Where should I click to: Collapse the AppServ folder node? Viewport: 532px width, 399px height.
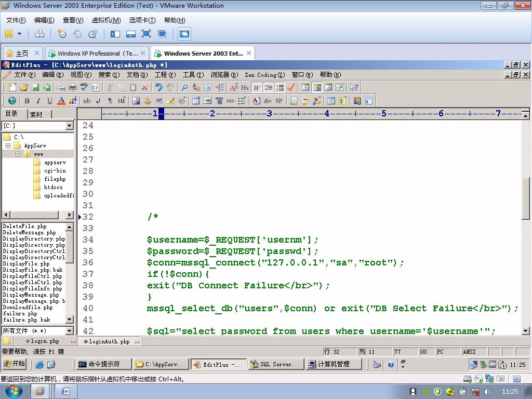coord(8,145)
